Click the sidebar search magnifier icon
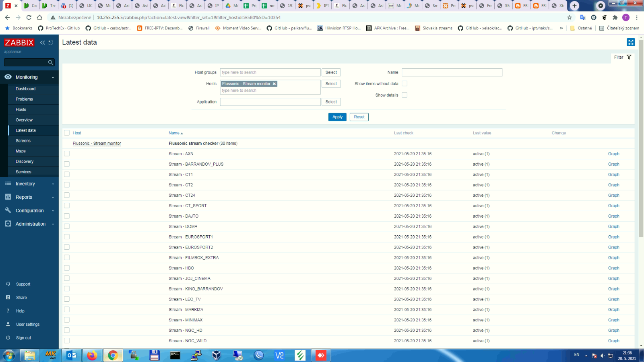This screenshot has width=644, height=362. point(50,62)
